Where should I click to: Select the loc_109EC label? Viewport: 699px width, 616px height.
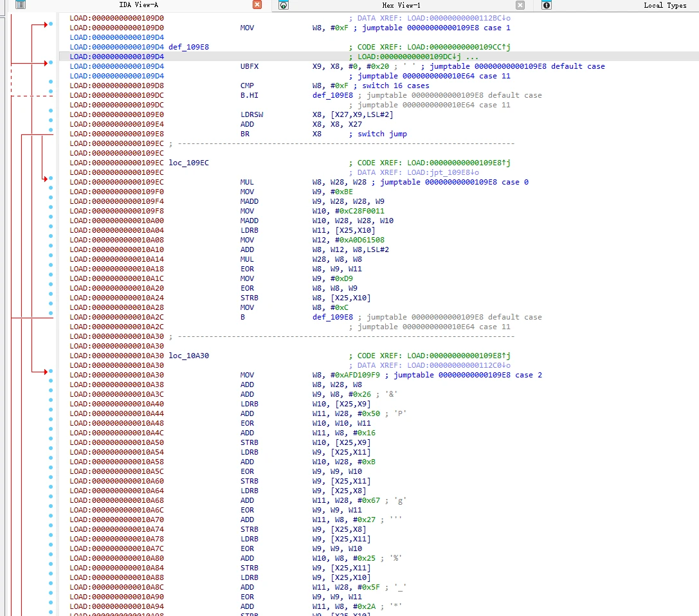point(188,163)
